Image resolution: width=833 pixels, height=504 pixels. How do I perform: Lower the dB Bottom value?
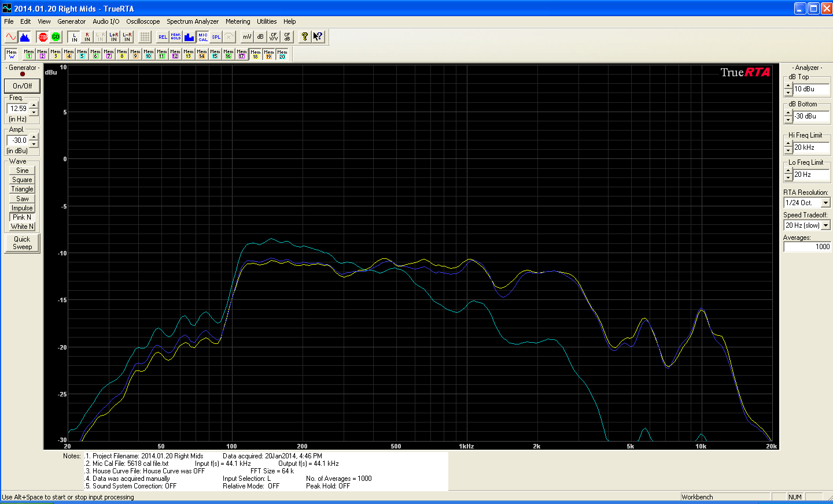(x=788, y=120)
